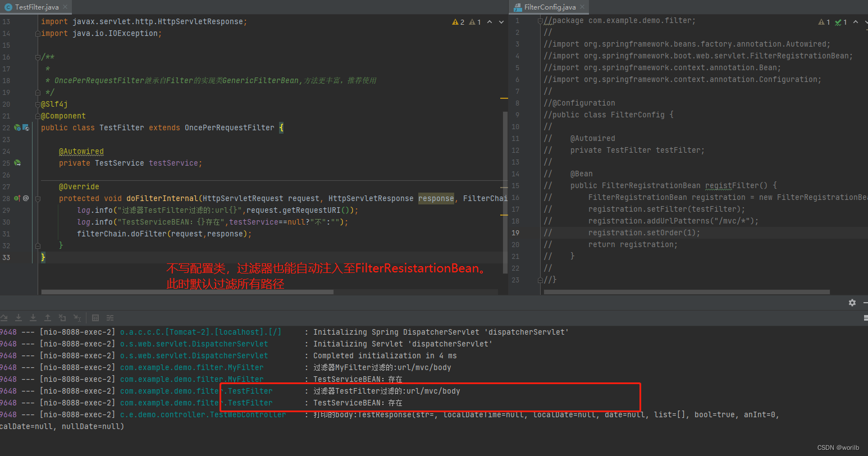Click the 2 warnings indicator in TestFilter editor
Screen dimensions: 868x456
[458, 22]
